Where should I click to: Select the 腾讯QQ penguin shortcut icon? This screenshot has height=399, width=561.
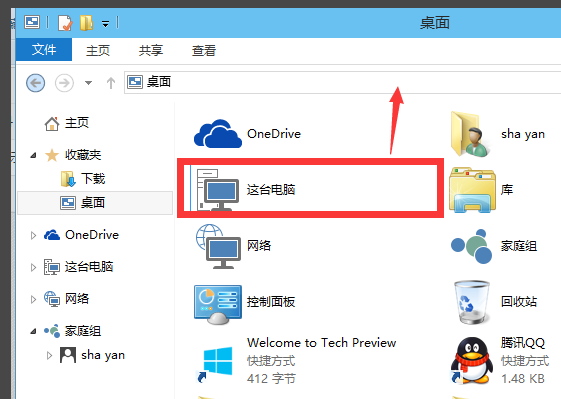(x=471, y=361)
